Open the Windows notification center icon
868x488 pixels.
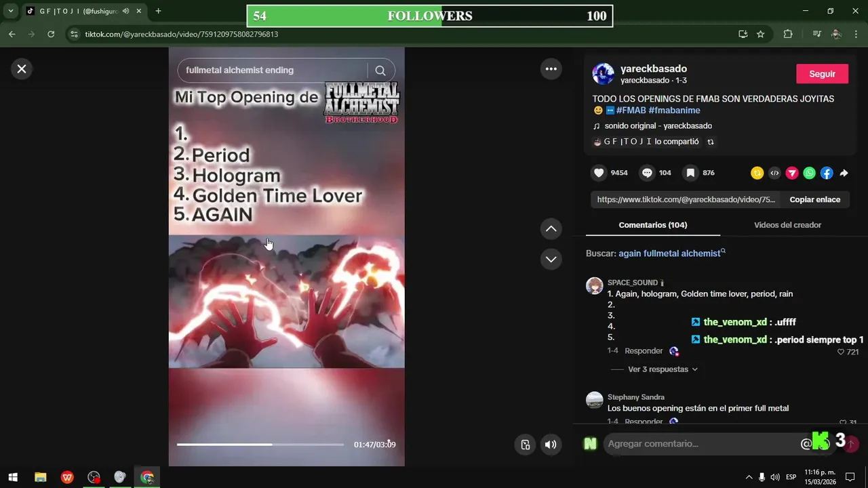coord(850,477)
